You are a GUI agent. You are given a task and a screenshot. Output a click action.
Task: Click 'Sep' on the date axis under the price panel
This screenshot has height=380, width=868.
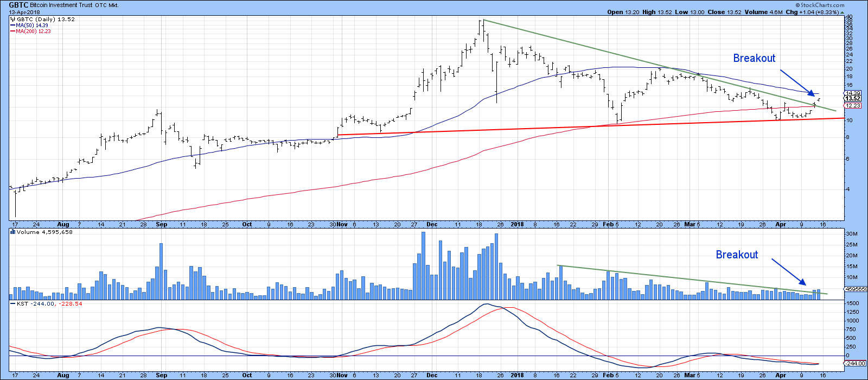161,224
